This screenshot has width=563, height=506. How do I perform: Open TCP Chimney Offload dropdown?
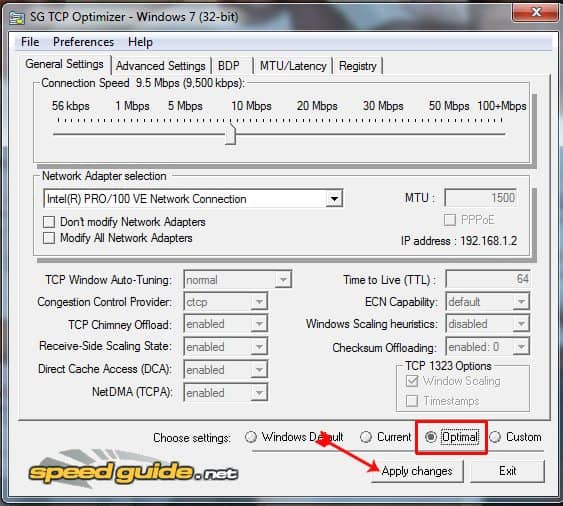259,324
